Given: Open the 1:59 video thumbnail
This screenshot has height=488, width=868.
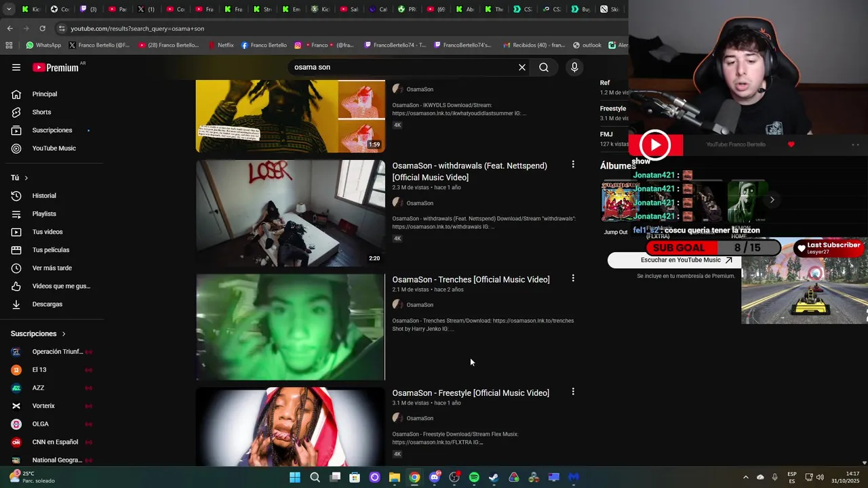Looking at the screenshot, I should pyautogui.click(x=290, y=116).
